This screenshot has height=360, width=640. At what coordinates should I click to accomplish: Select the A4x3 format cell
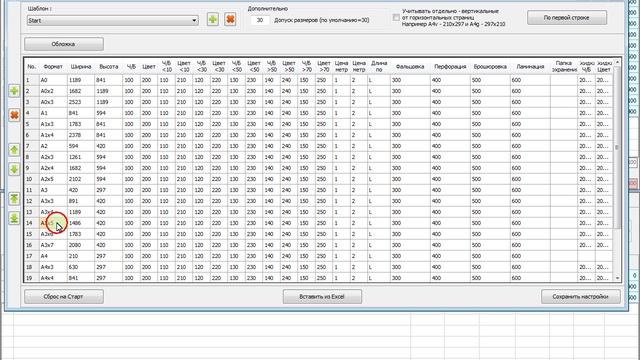point(53,267)
